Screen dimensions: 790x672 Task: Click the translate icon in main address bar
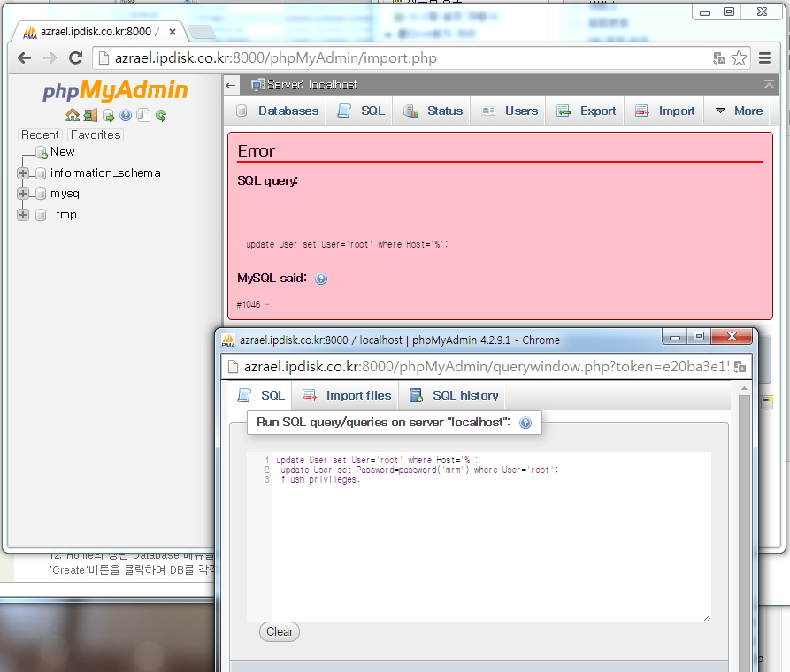pos(719,58)
